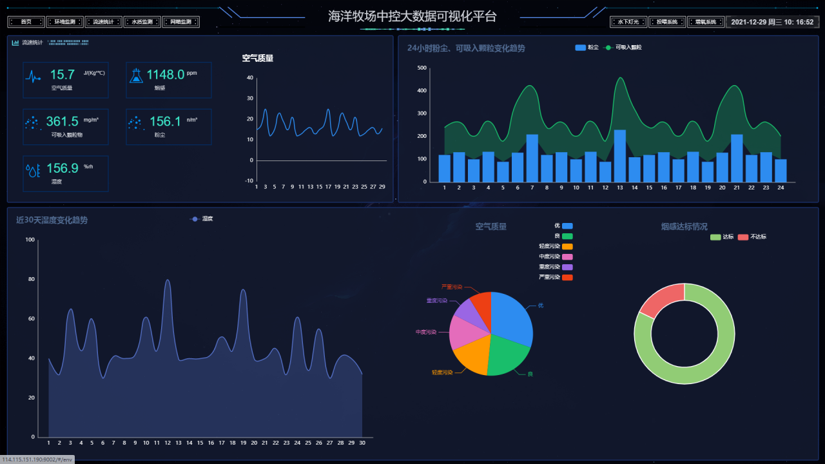Click the 烟感 flask icon

[136, 76]
